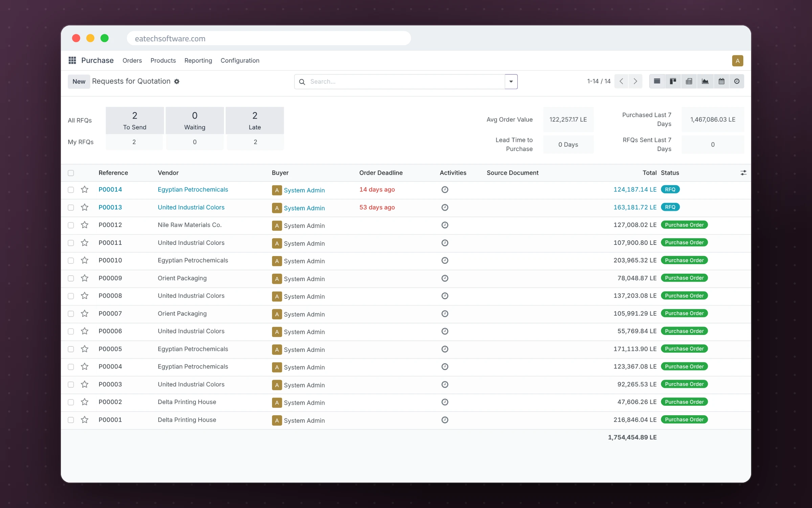812x508 pixels.
Task: Tick checkbox for P00012 row
Action: (71, 225)
